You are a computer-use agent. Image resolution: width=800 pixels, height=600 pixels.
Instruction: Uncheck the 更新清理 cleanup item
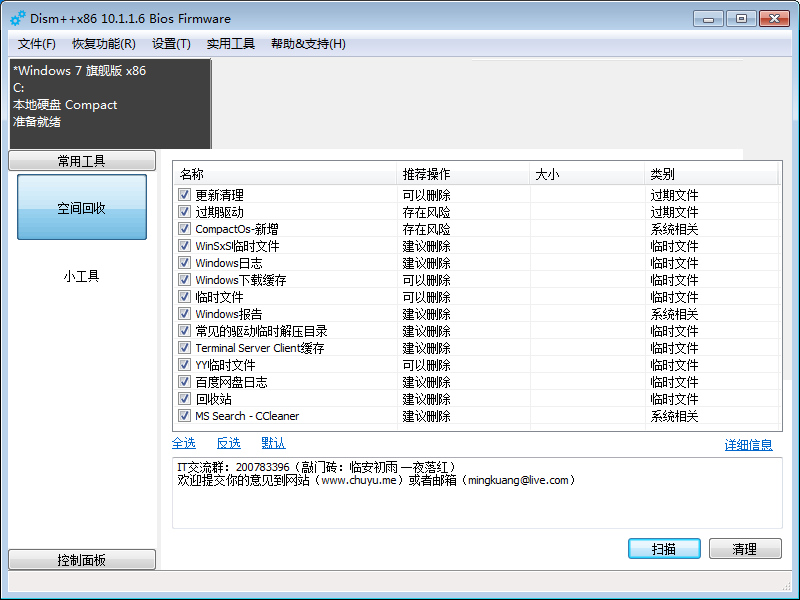coord(184,195)
